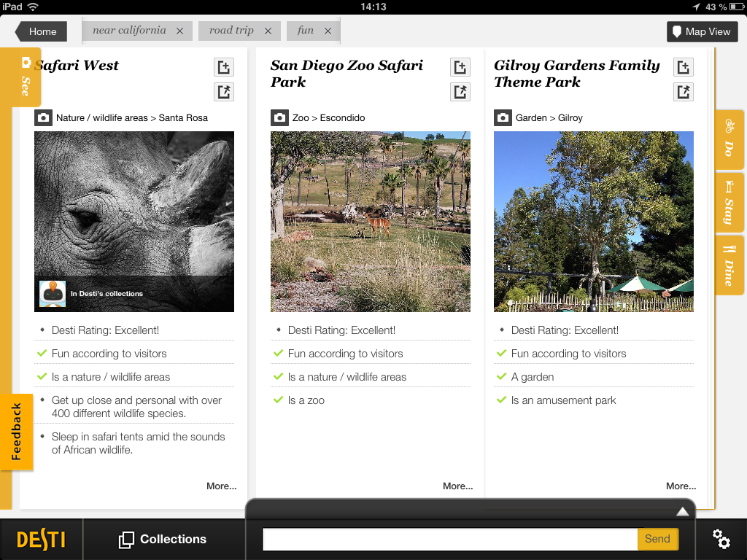Focus the message input field

coord(449,539)
